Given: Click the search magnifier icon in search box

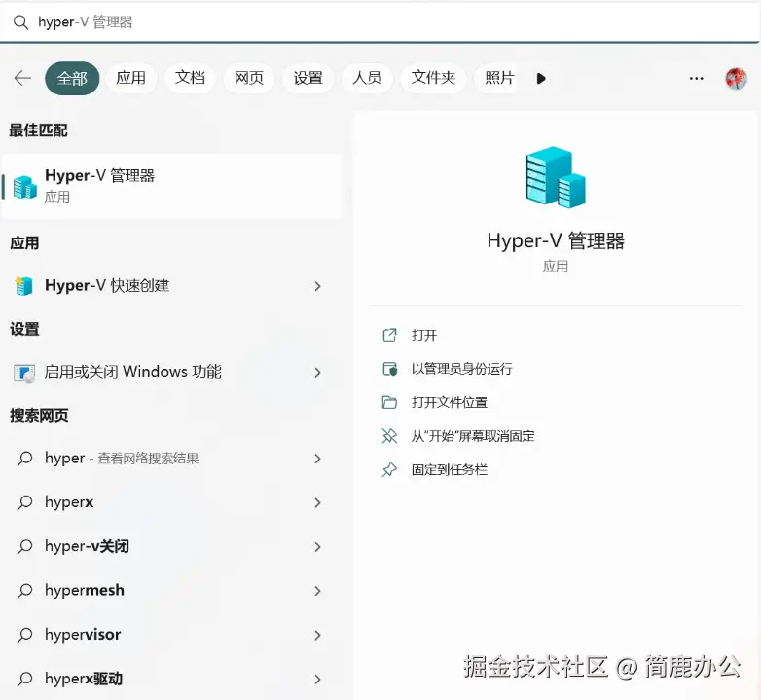Looking at the screenshot, I should coord(20,22).
